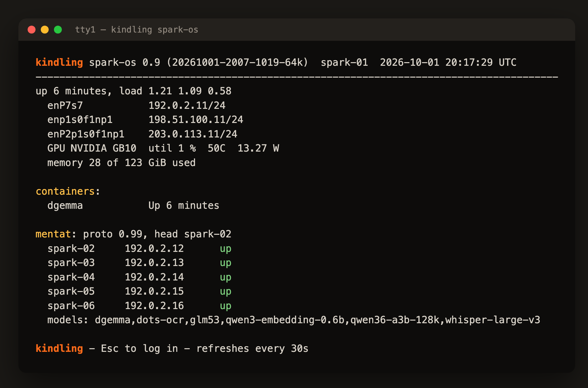Click IP '192.0.2.16'

pos(154,306)
